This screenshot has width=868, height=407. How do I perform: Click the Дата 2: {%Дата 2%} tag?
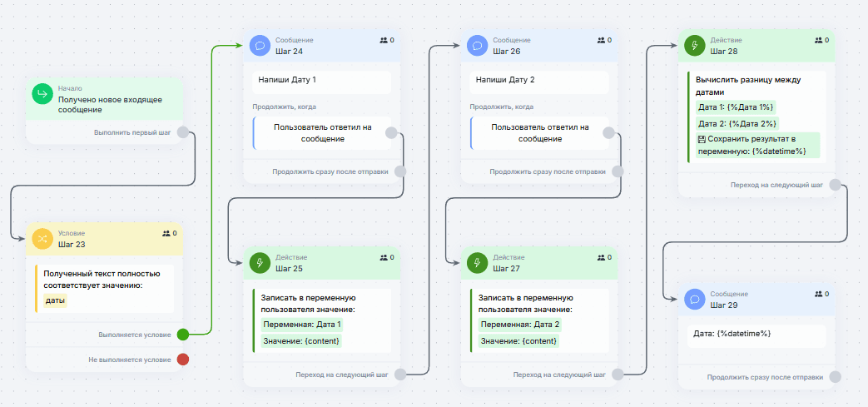pyautogui.click(x=737, y=123)
